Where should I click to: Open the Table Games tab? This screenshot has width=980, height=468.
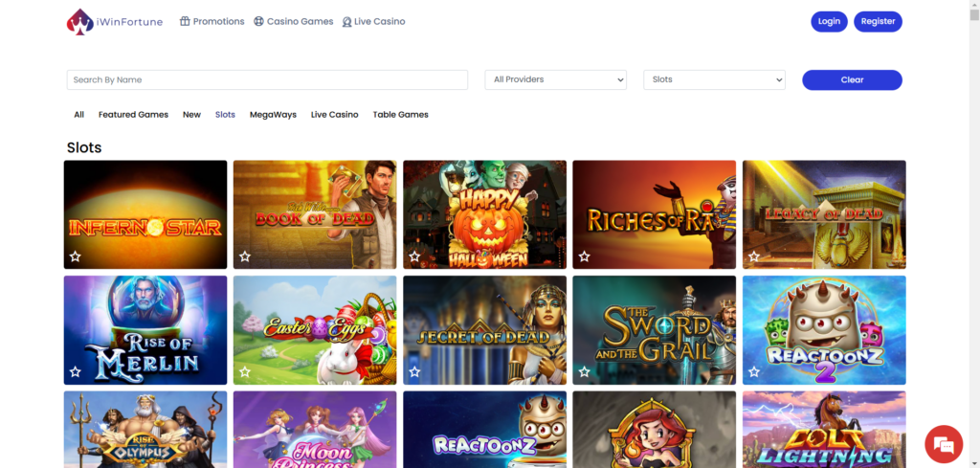(400, 115)
